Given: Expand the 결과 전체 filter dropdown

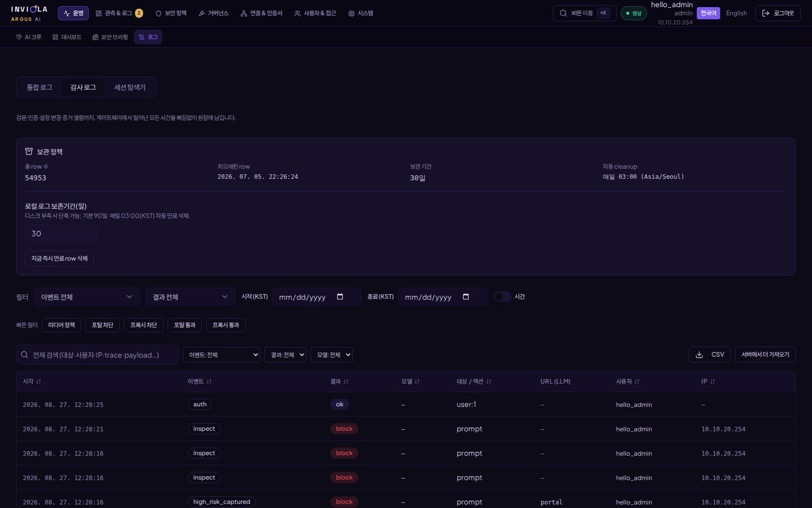Looking at the screenshot, I should [191, 297].
